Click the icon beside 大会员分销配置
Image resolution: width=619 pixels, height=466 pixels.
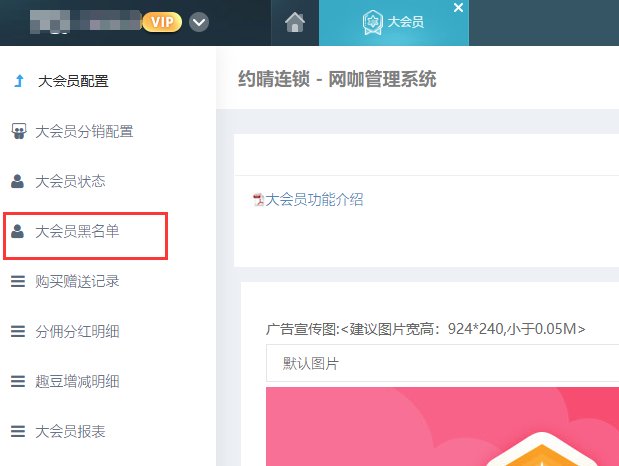pos(19,131)
